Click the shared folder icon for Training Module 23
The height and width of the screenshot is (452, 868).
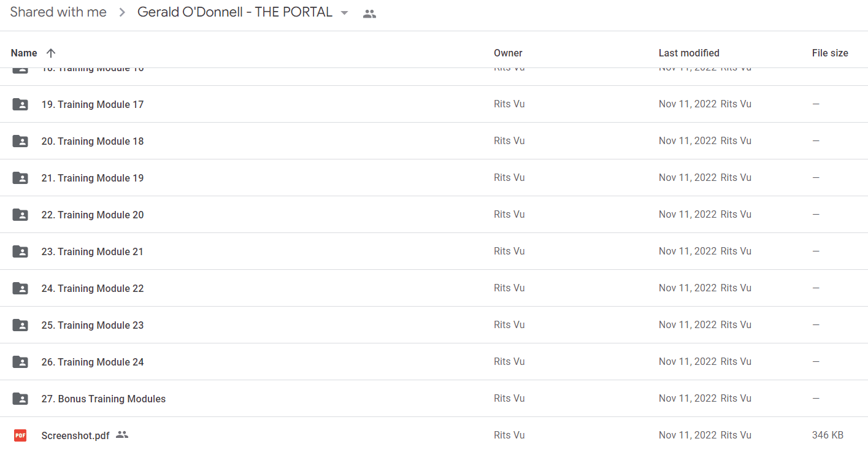pos(20,325)
